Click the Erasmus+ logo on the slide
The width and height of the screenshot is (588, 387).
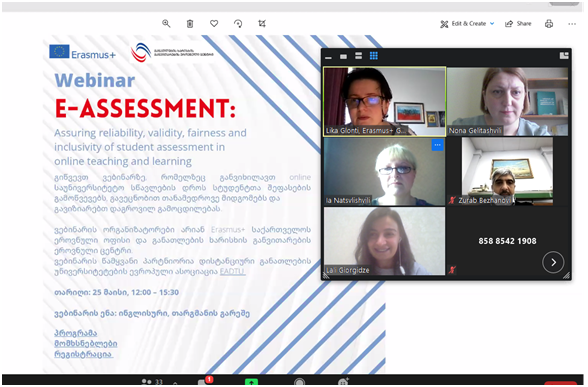(82, 52)
